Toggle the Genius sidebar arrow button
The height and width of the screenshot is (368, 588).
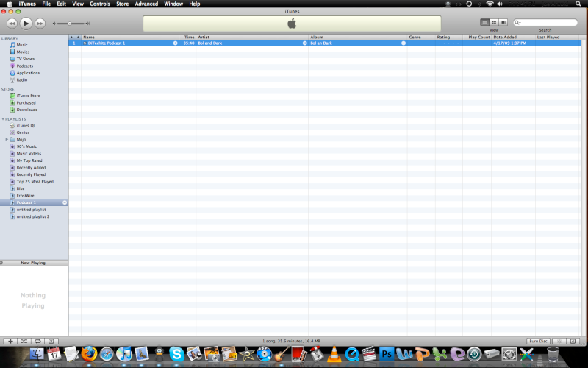[x=573, y=341]
